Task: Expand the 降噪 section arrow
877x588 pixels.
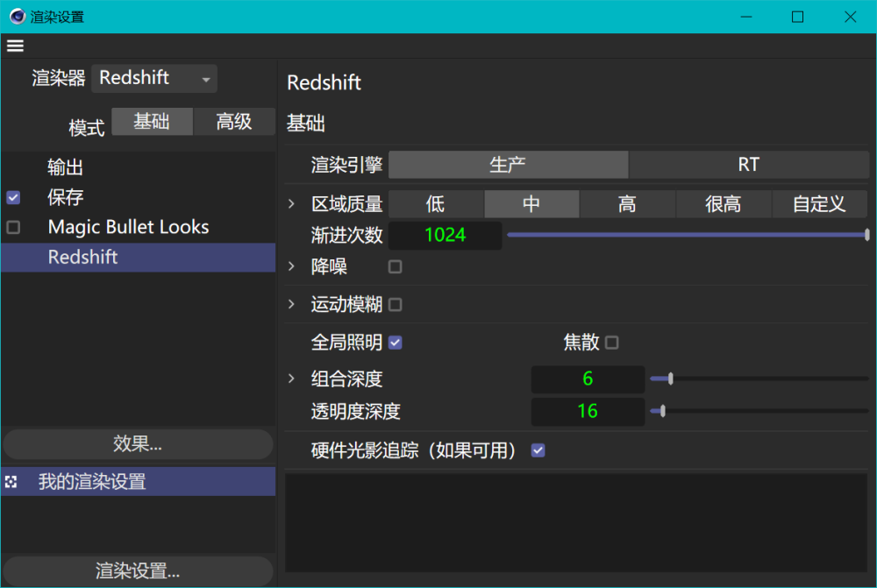Action: [291, 266]
